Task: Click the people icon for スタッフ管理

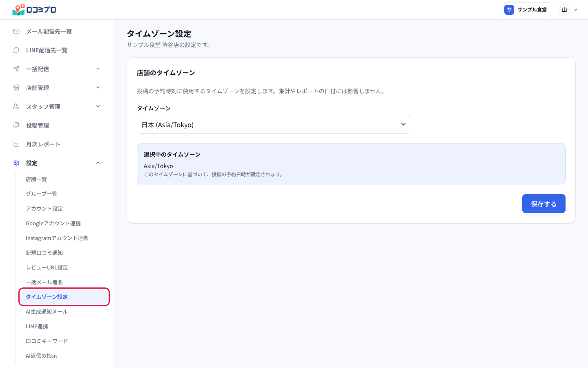Action: click(x=16, y=106)
